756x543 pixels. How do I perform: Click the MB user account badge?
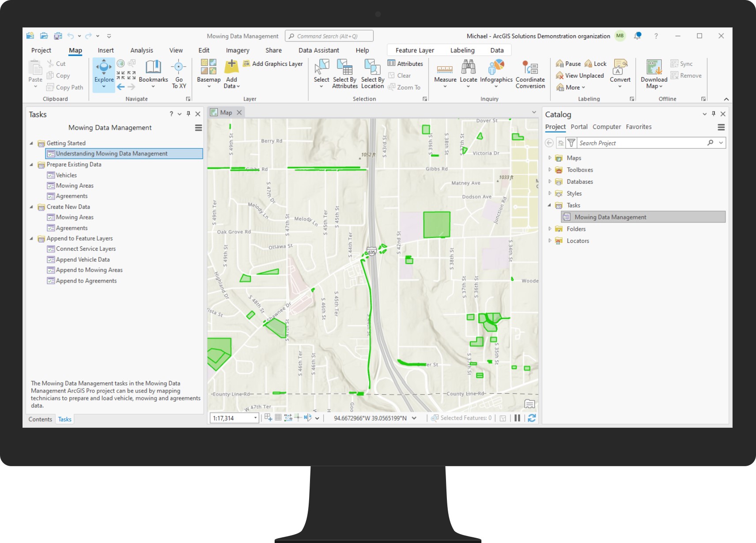click(620, 36)
